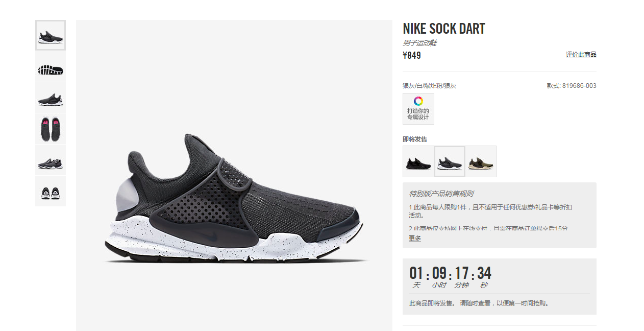644x331 pixels.
Task: Show the third side-profile thumbnail
Action: click(x=51, y=98)
